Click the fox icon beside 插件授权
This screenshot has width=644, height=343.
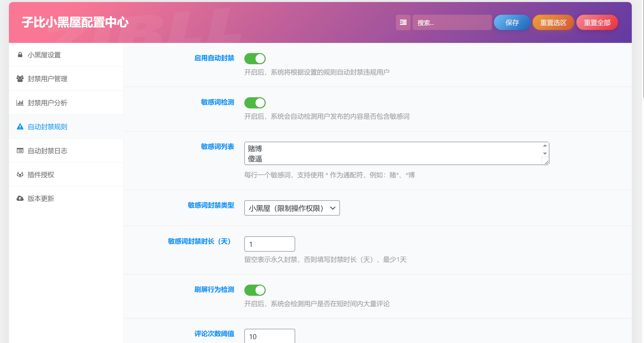(20, 174)
